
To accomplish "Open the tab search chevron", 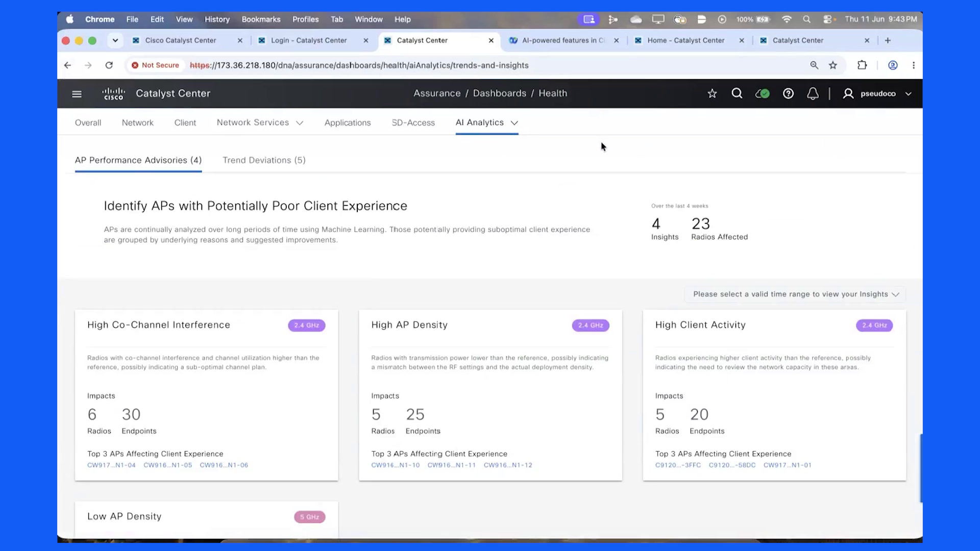I will pos(115,40).
